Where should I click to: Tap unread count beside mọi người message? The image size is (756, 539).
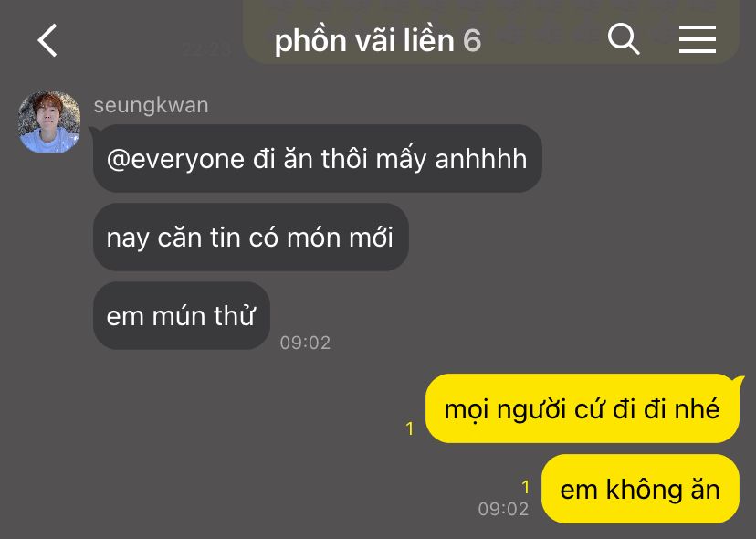[410, 428]
